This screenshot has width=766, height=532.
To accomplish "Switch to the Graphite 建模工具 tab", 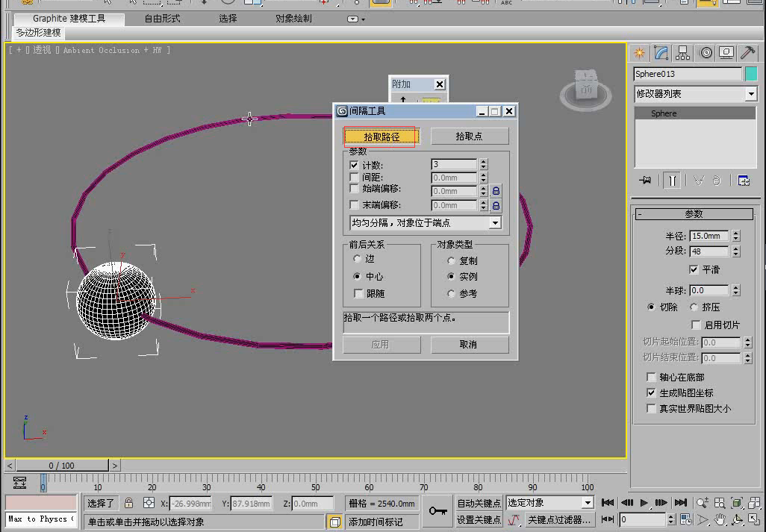I will [x=69, y=19].
